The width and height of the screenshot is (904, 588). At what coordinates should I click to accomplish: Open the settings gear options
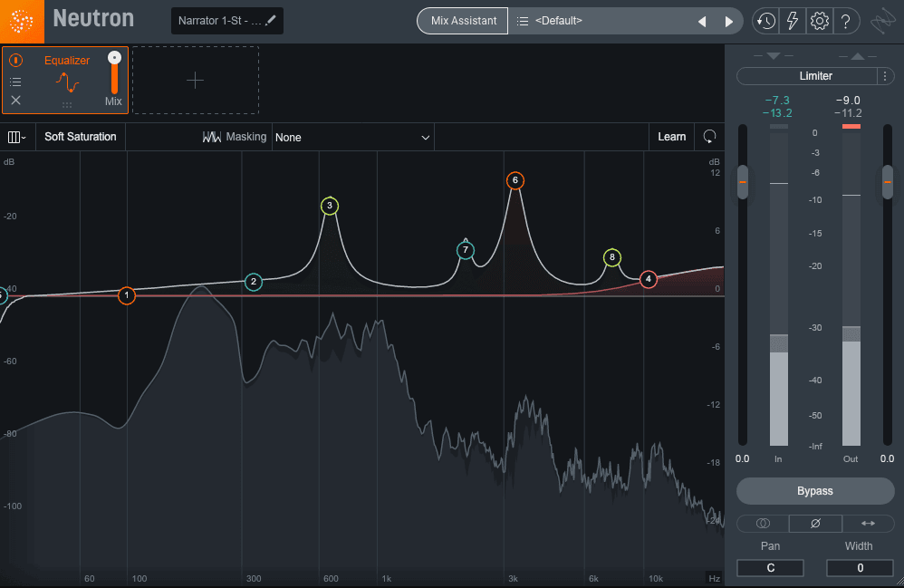point(819,22)
